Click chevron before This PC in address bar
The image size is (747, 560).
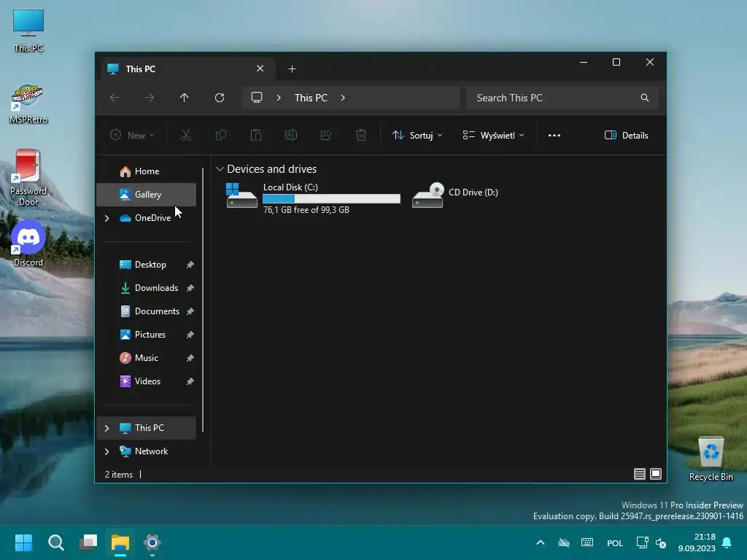(x=279, y=98)
